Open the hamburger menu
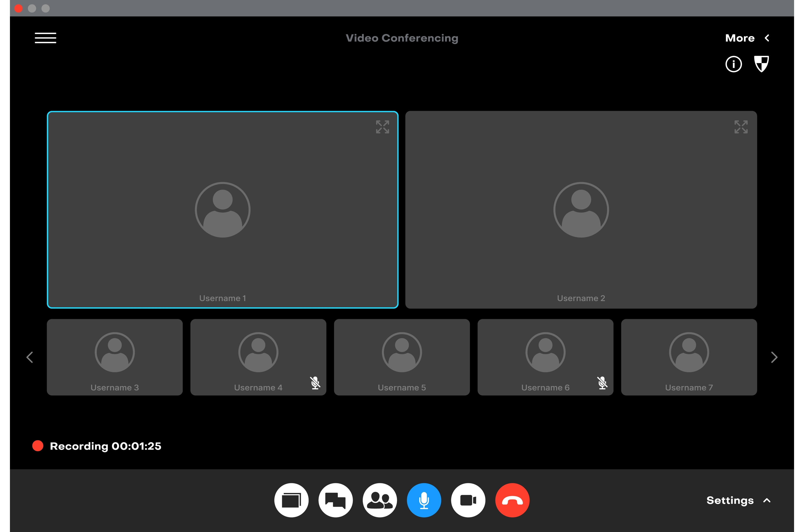 [x=46, y=38]
